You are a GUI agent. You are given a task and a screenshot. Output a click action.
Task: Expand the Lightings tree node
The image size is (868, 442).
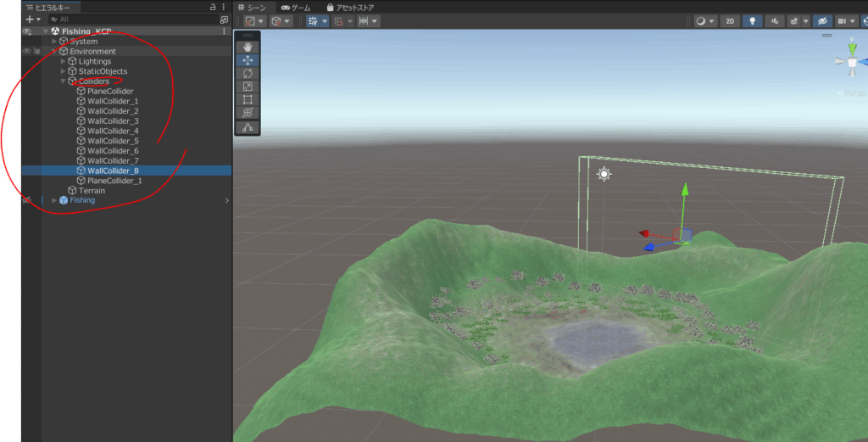coord(63,62)
